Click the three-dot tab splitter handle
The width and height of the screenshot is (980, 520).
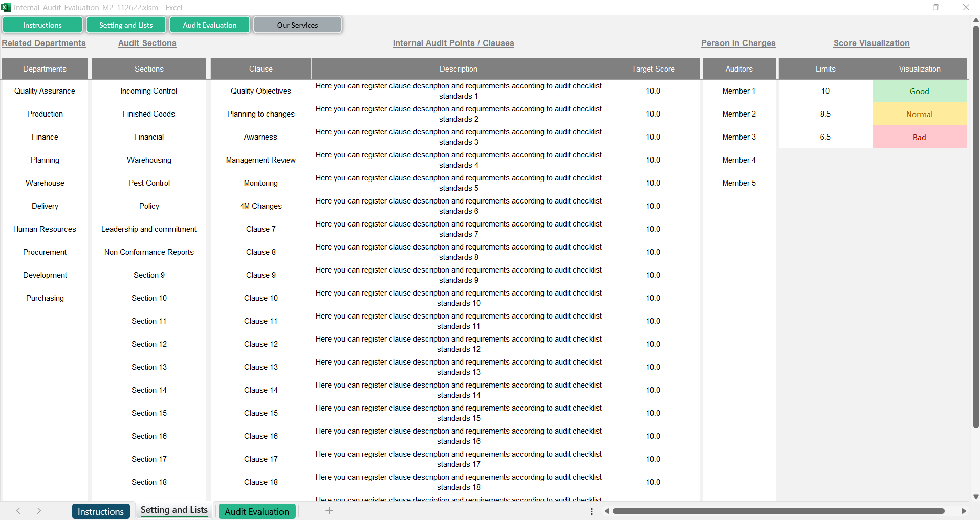[592, 511]
